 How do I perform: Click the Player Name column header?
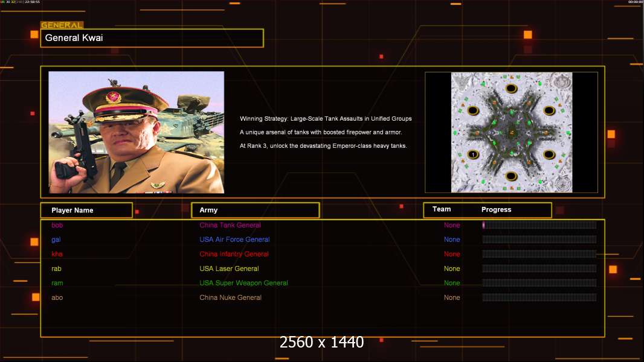86,211
